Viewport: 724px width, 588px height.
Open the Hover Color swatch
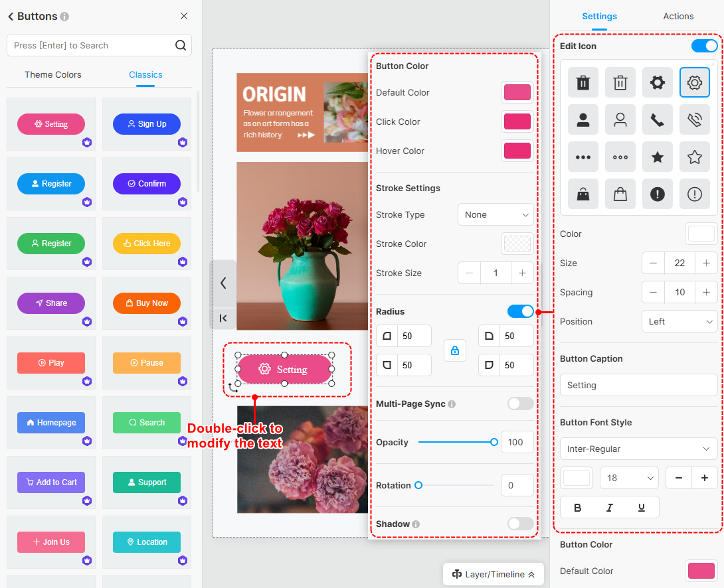[517, 151]
